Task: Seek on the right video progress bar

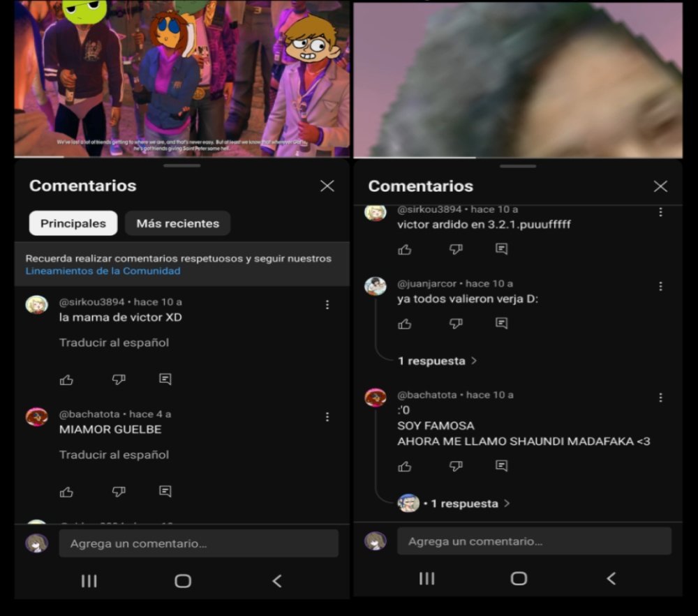Action: tap(518, 158)
